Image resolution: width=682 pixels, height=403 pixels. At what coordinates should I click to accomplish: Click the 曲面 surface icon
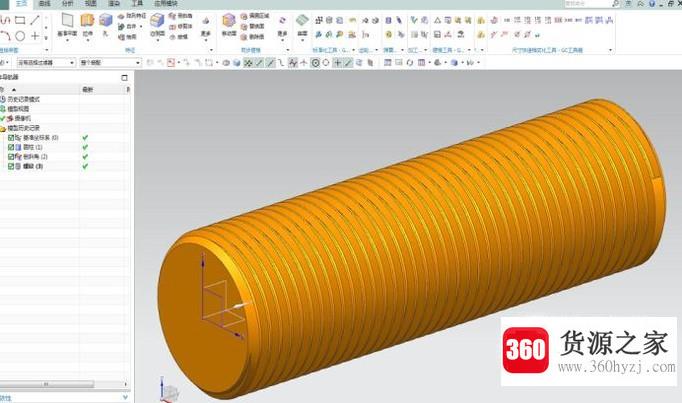(302, 20)
